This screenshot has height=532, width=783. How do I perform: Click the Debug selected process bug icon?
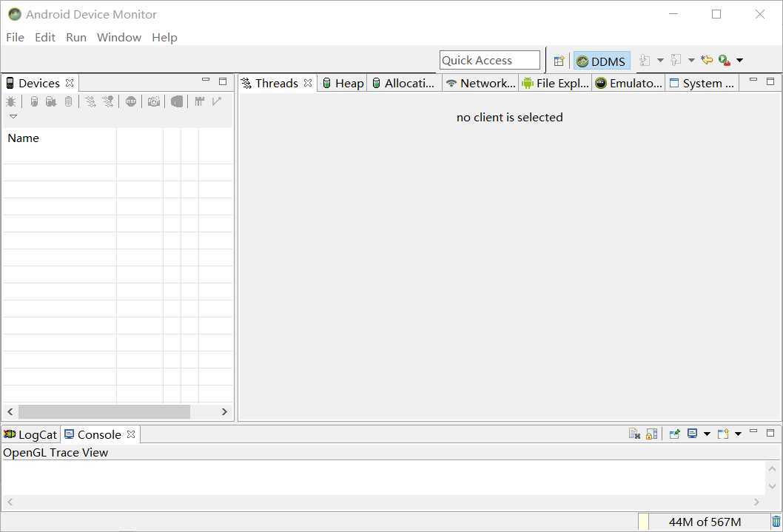click(x=10, y=102)
